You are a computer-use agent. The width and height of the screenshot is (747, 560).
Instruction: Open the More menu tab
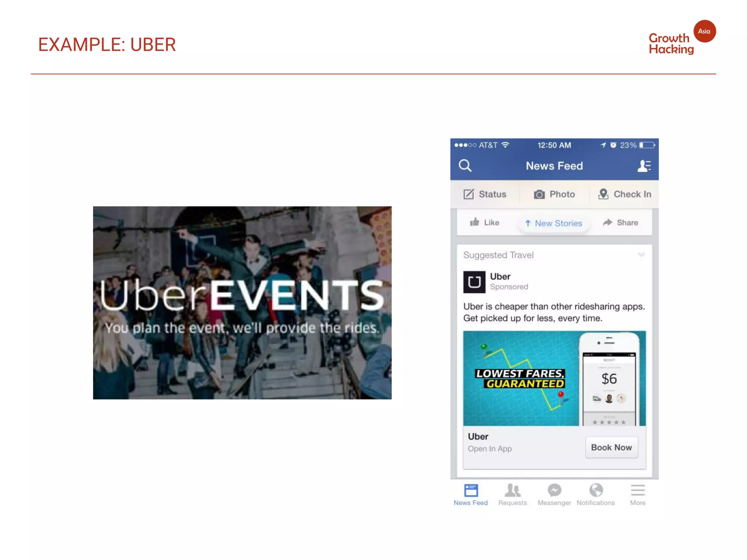click(x=638, y=495)
